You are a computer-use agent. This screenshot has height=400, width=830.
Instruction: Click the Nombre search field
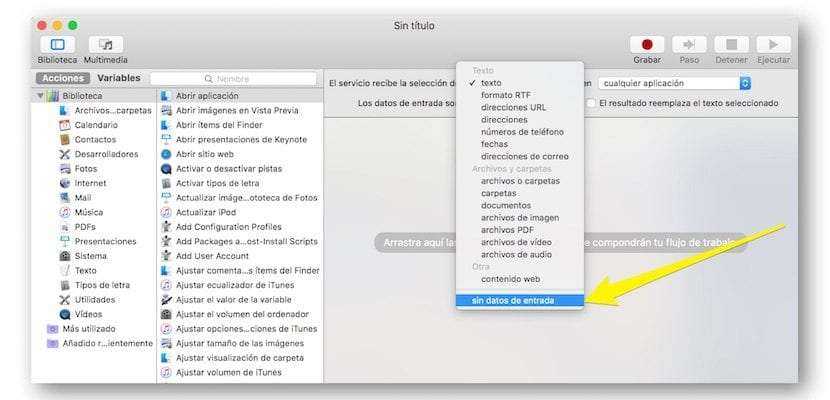point(235,78)
